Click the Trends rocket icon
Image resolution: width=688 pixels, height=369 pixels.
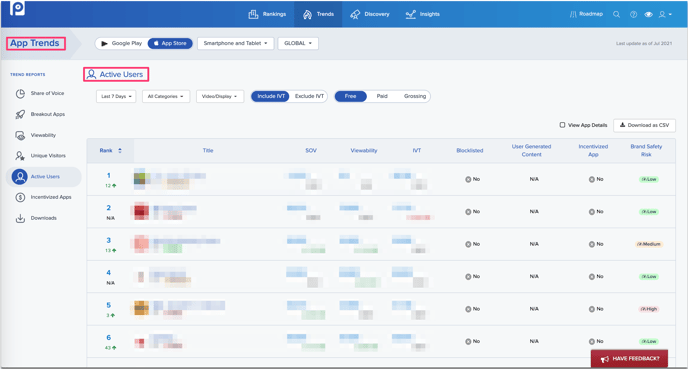coord(307,14)
